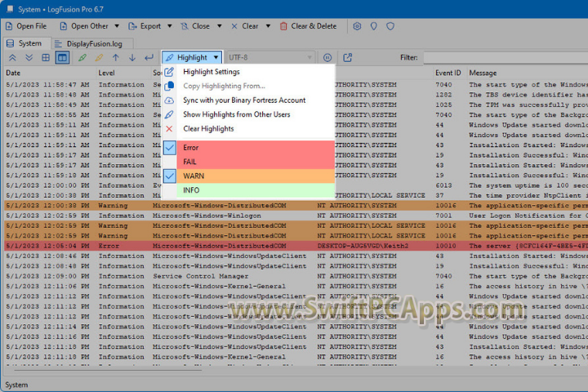Toggle the WARN highlight checkmark
The height and width of the screenshot is (392, 588).
(170, 176)
